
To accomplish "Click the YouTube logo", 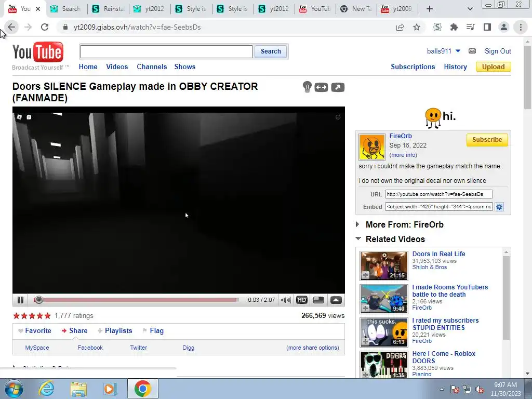I will click(x=38, y=52).
